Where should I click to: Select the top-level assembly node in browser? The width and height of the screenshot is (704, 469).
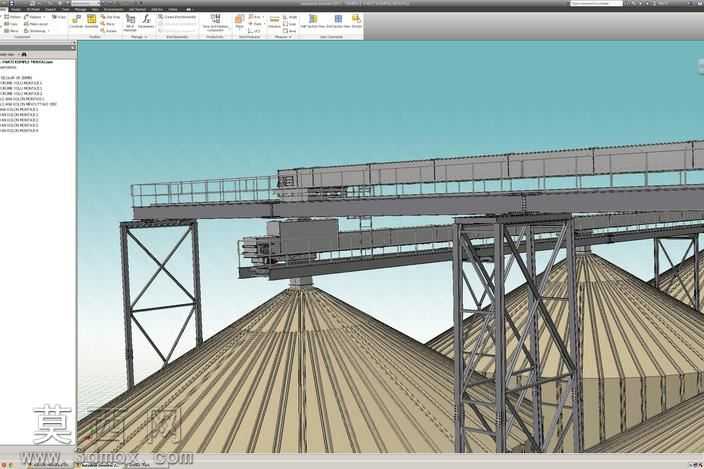point(27,62)
